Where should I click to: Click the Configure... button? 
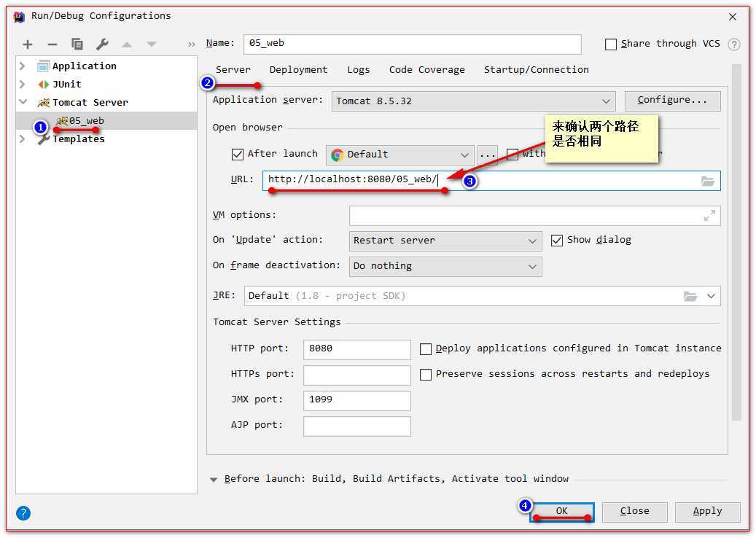pos(672,101)
